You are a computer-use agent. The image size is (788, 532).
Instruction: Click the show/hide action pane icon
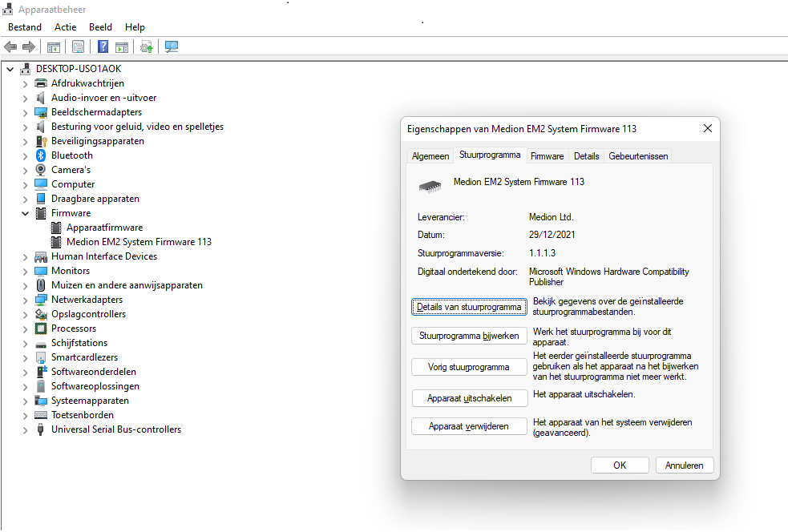click(122, 47)
